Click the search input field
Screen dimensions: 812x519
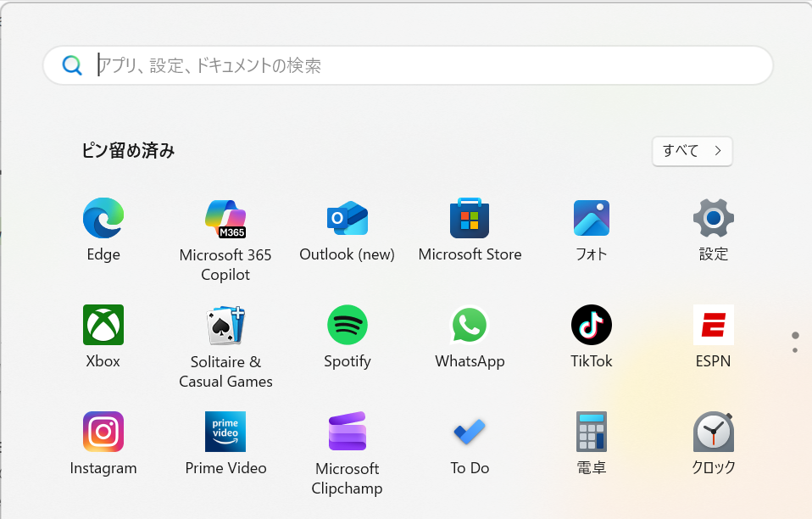click(x=407, y=65)
